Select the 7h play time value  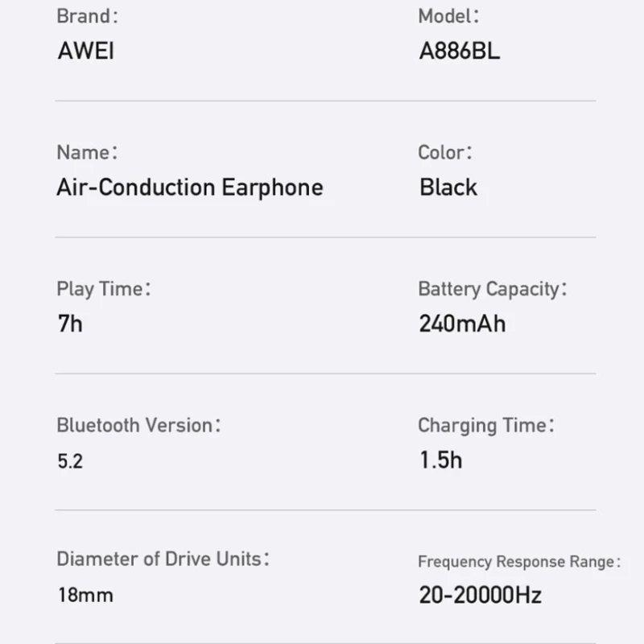click(70, 324)
